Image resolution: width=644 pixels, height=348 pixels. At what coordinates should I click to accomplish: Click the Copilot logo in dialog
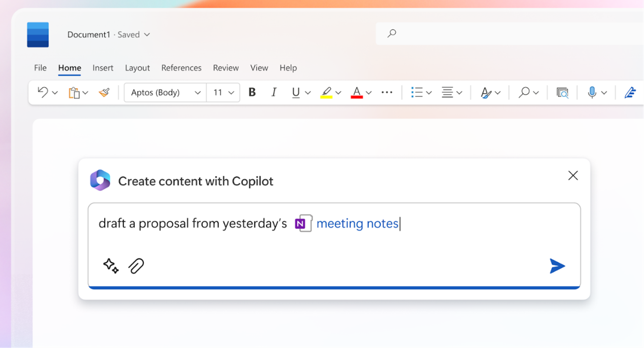tap(100, 180)
